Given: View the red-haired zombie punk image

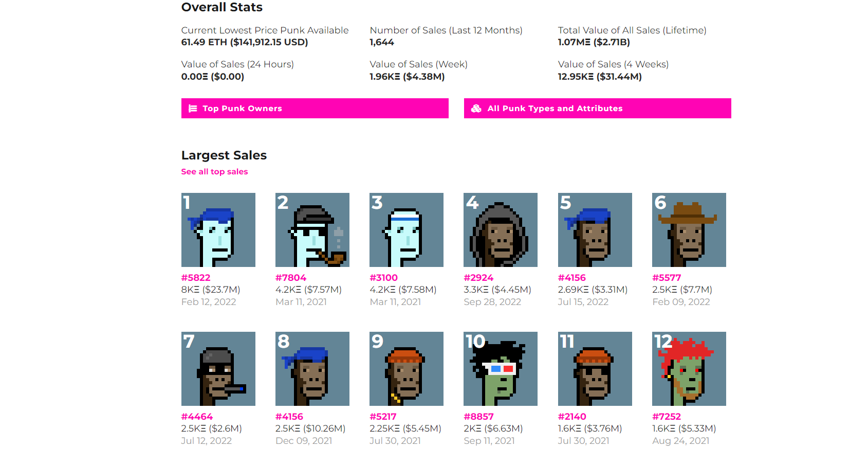Looking at the screenshot, I should [x=689, y=369].
